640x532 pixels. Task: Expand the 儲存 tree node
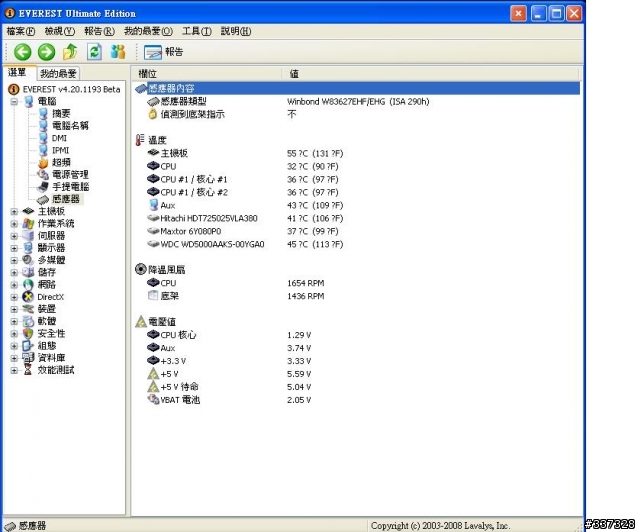pos(14,273)
